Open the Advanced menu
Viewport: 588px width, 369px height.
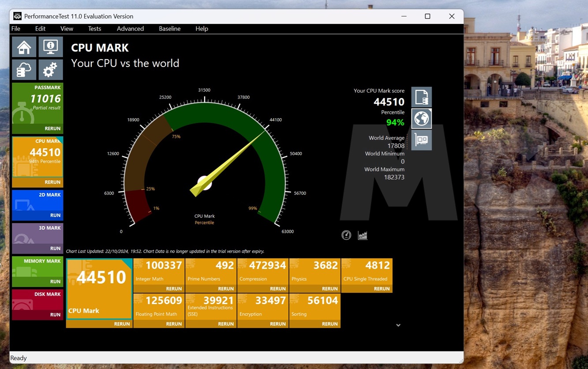pyautogui.click(x=130, y=29)
